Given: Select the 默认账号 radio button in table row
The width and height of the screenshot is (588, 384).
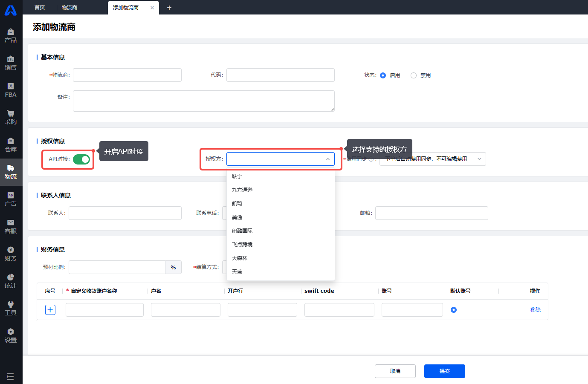Looking at the screenshot, I should pos(454,310).
